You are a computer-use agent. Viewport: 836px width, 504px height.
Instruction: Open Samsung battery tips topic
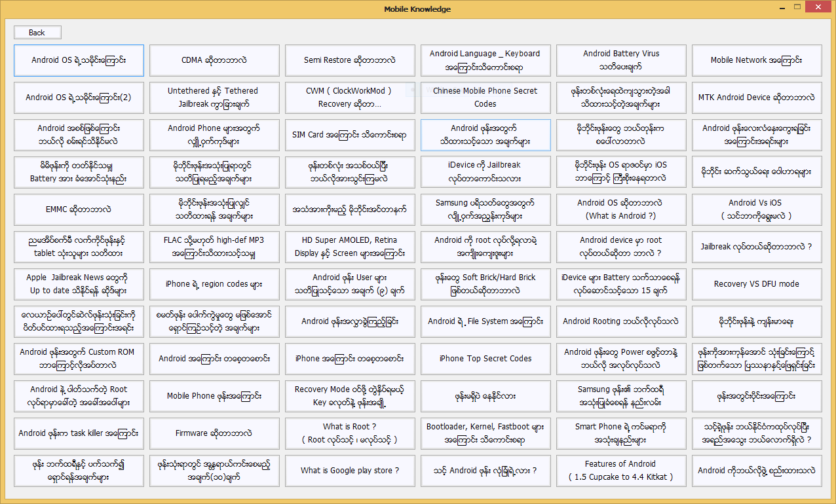[621, 396]
